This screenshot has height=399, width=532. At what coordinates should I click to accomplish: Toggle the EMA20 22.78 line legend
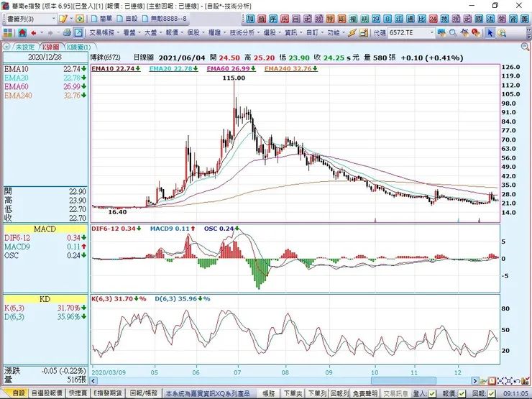click(173, 68)
